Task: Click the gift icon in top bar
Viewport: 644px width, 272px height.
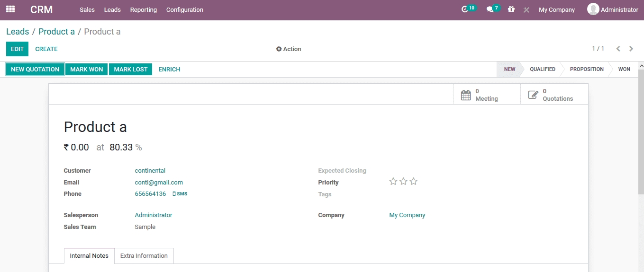Action: tap(511, 9)
